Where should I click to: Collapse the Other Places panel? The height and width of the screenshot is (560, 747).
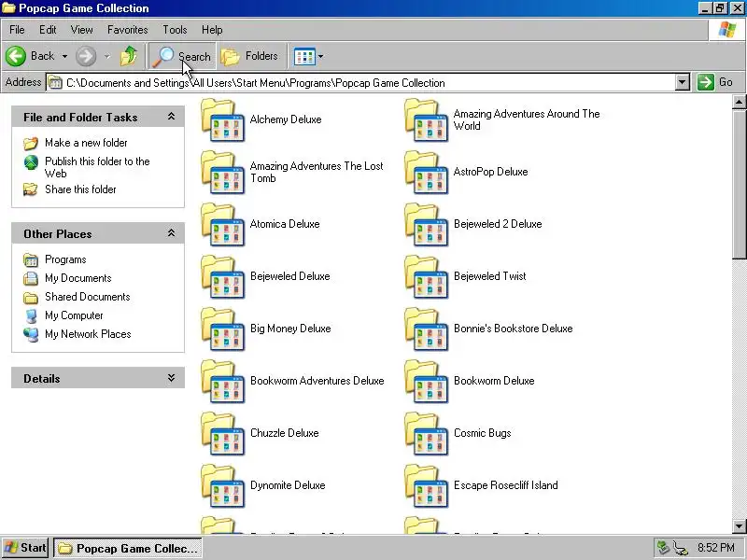[x=171, y=233]
